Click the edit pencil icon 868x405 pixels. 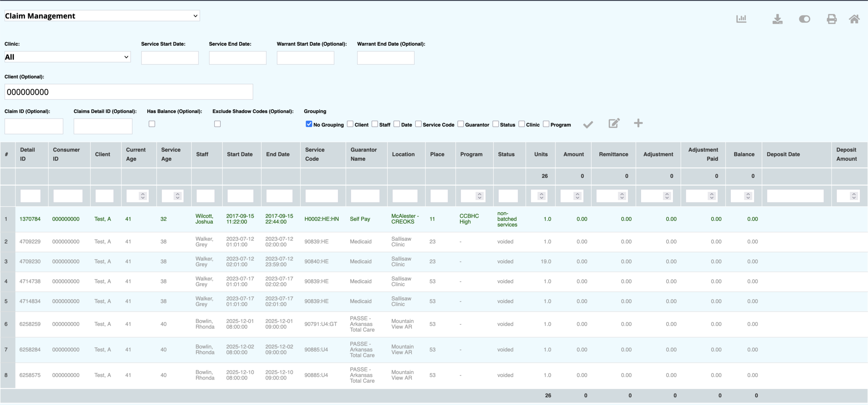[x=614, y=123]
